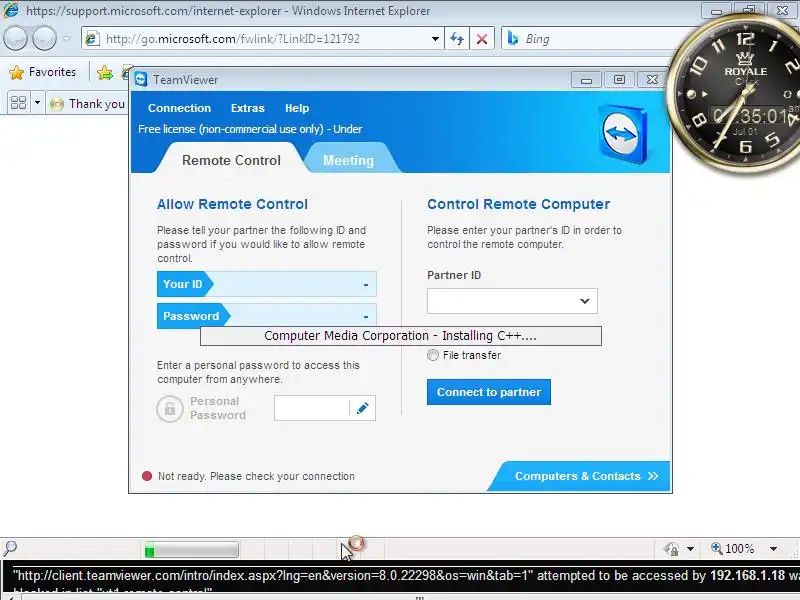Image resolution: width=800 pixels, height=600 pixels.
Task: Click the Personal Password lock icon
Action: click(170, 408)
